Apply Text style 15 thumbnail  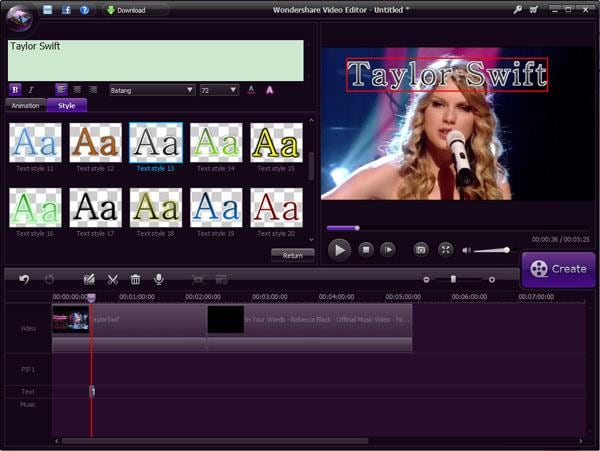point(276,143)
